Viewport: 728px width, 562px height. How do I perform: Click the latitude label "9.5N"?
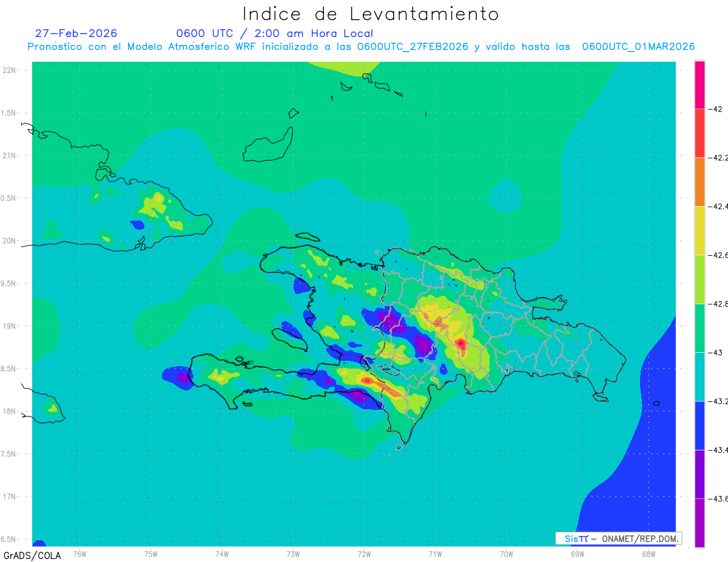pyautogui.click(x=8, y=283)
